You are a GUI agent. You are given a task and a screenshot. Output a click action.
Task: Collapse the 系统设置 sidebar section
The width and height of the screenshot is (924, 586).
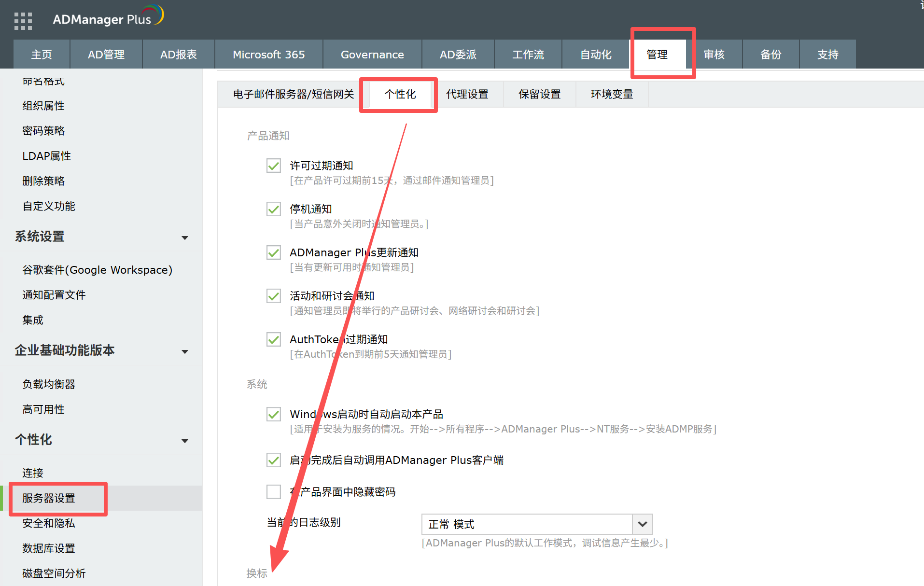click(x=184, y=237)
